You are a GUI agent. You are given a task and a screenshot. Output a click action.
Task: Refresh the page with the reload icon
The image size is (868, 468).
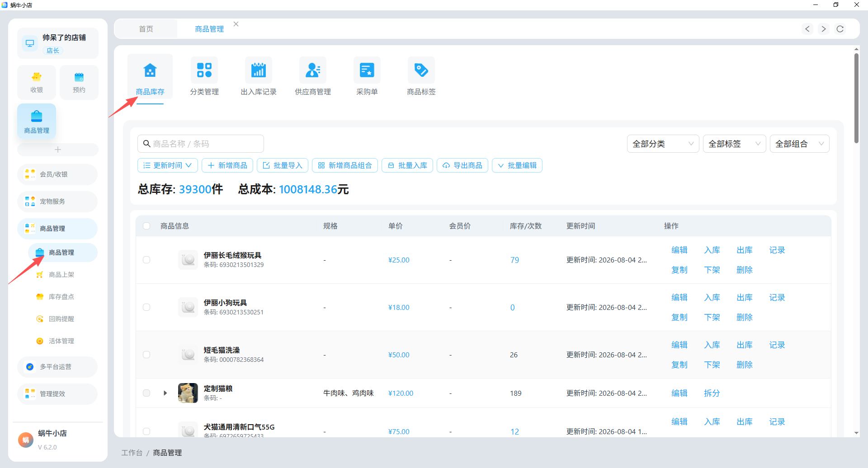click(x=840, y=29)
